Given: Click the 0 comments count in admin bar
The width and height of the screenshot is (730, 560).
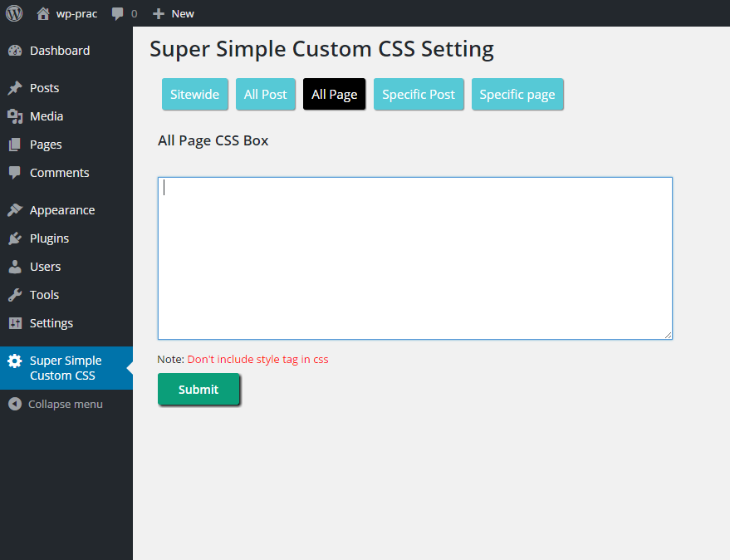Looking at the screenshot, I should click(134, 14).
